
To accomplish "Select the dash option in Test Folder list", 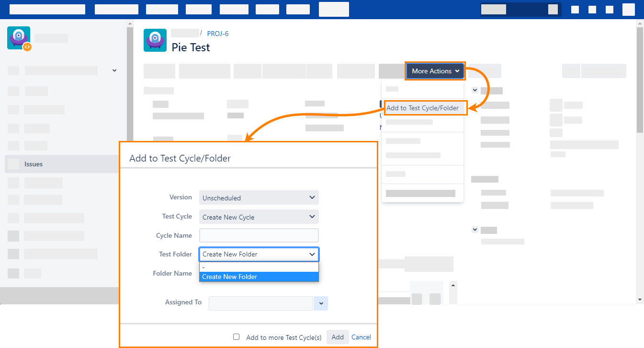I will [259, 267].
